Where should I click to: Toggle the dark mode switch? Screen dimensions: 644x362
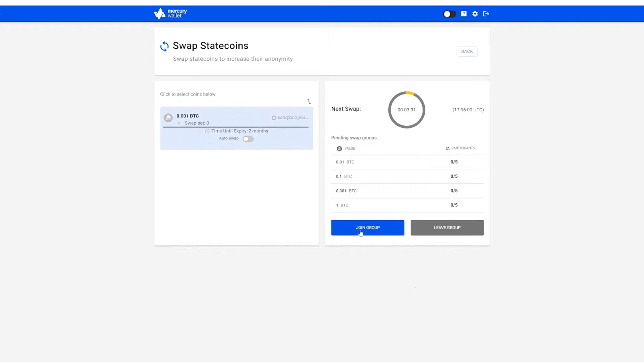(449, 14)
